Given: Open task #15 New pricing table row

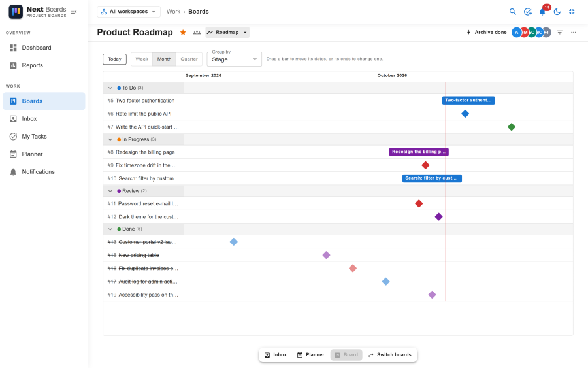Looking at the screenshot, I should tap(143, 255).
